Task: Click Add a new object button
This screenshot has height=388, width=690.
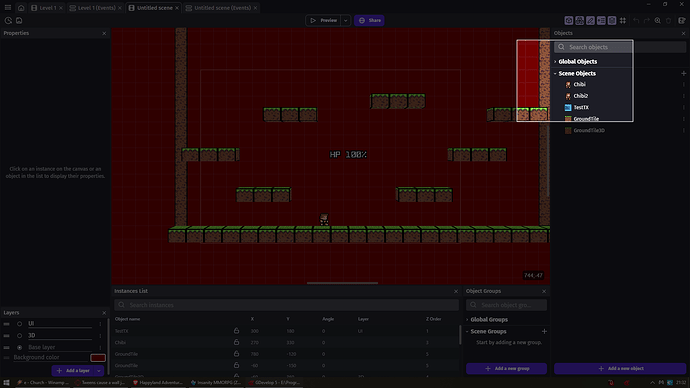Action: pyautogui.click(x=620, y=369)
